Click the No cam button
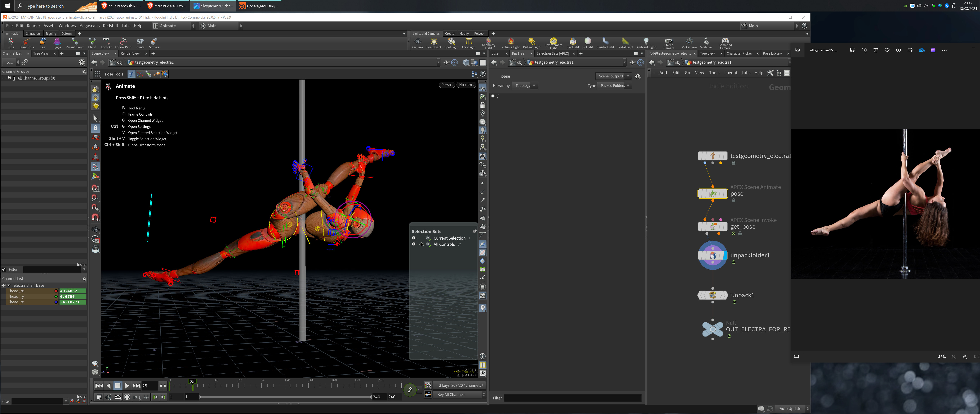Image resolution: width=980 pixels, height=414 pixels. point(466,85)
